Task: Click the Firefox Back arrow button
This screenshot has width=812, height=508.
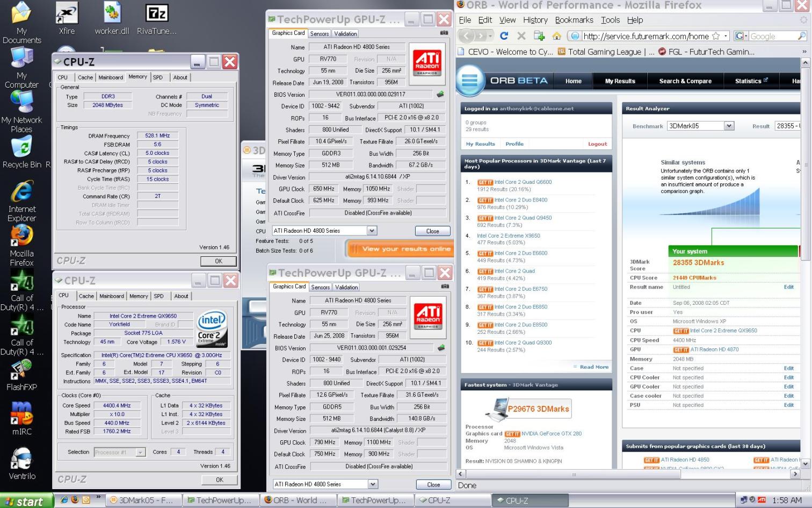Action: (466, 36)
